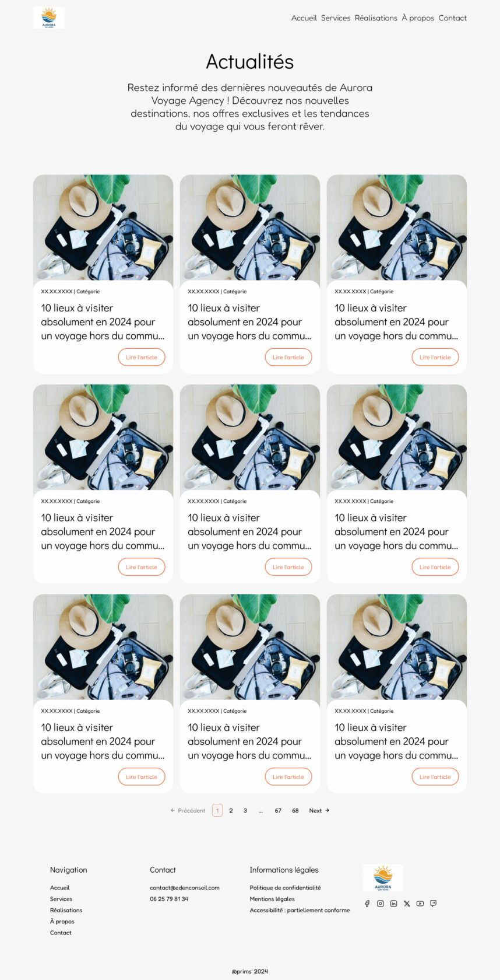The height and width of the screenshot is (980, 500).
Task: Open Contact in the top navigation
Action: (x=453, y=18)
